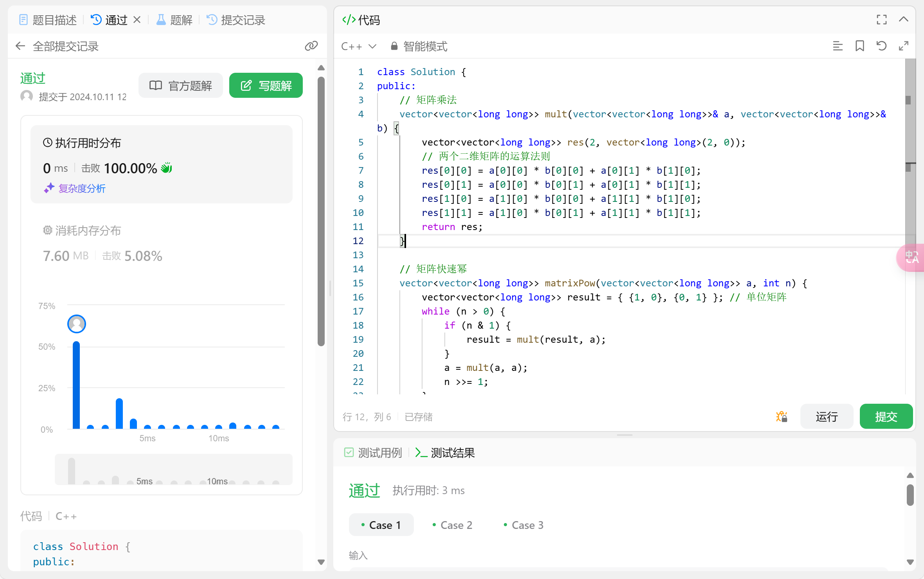Enter fullscreen in the 代码 panel header

[x=882, y=20]
